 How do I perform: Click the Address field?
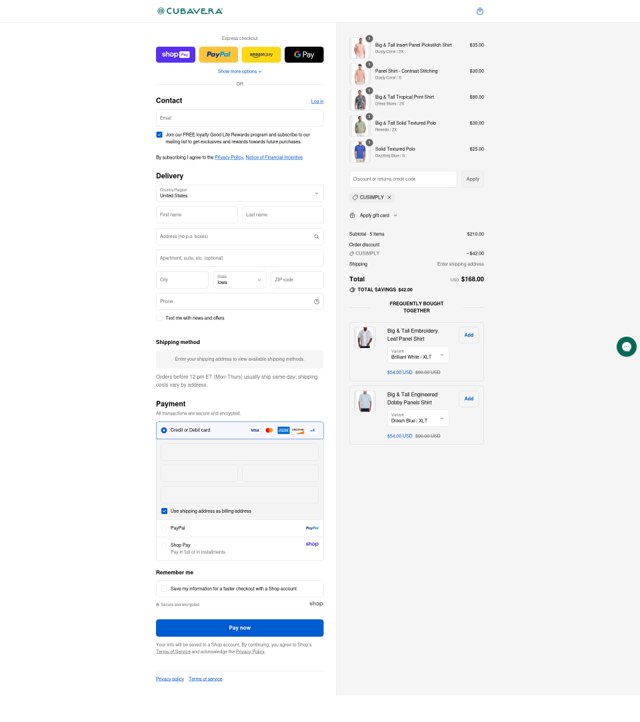[x=239, y=237]
